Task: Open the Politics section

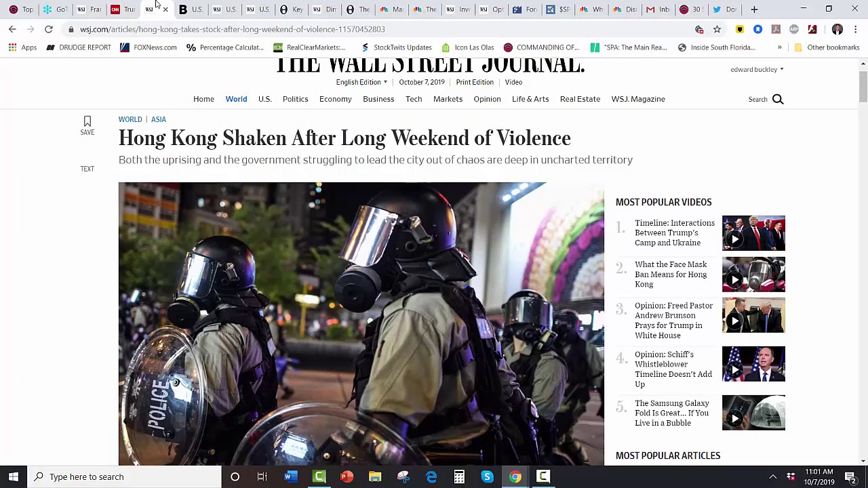Action: point(295,99)
